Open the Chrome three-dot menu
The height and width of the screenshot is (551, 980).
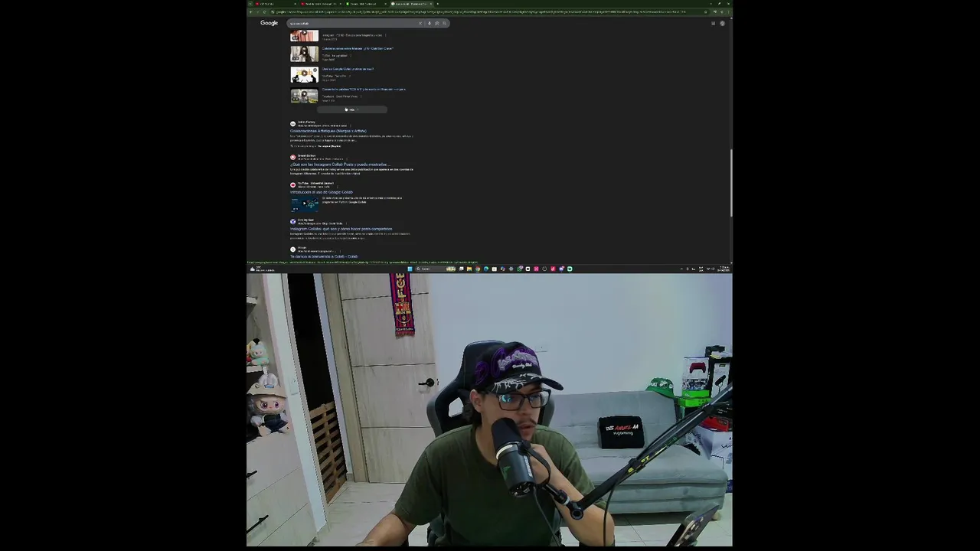pos(730,11)
